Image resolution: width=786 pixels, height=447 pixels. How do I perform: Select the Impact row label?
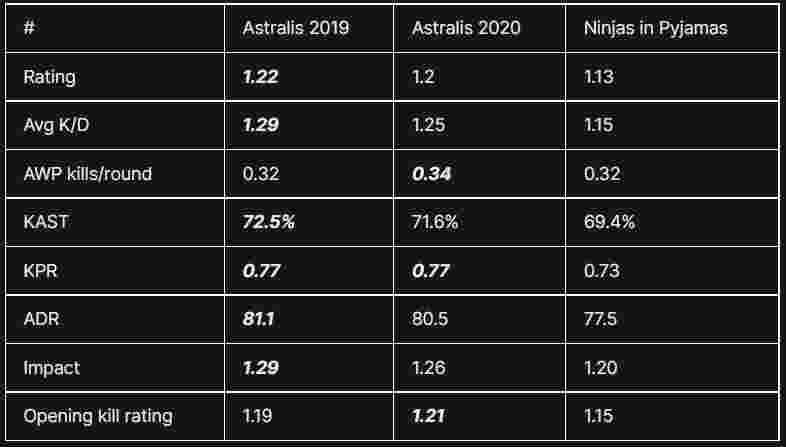pos(51,368)
